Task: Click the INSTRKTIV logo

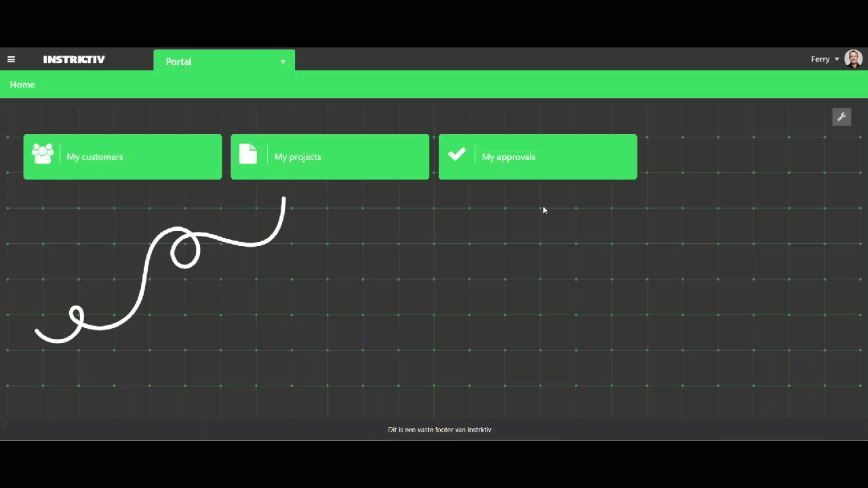Action: point(74,60)
